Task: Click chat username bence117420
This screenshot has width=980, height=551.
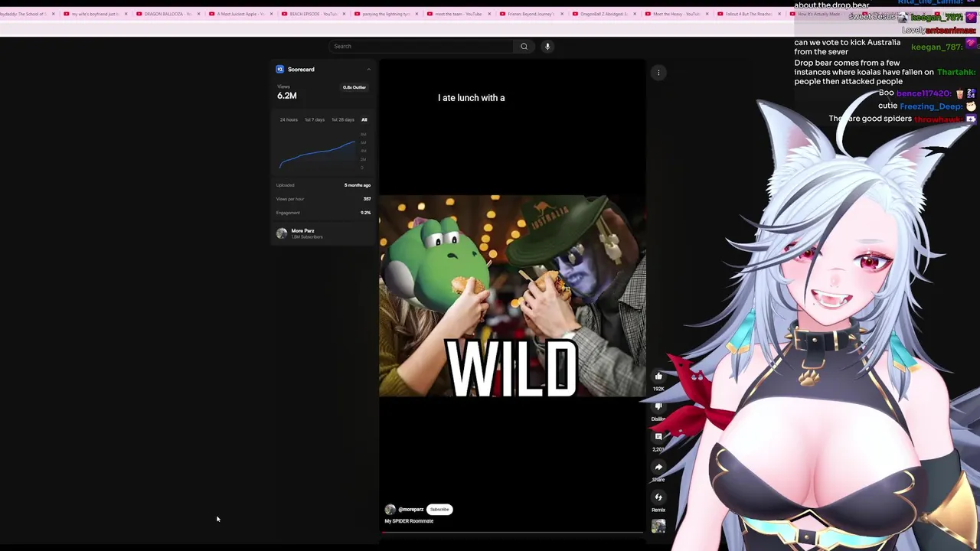Action: pyautogui.click(x=924, y=93)
